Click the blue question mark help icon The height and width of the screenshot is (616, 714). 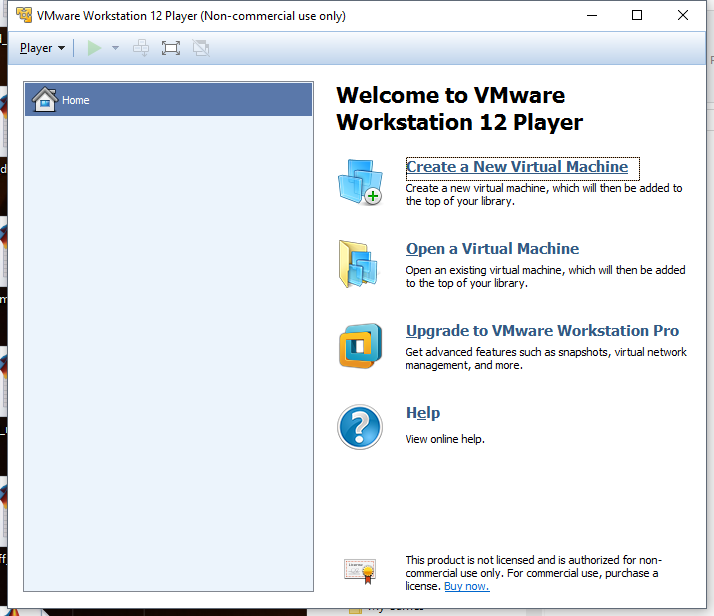[360, 427]
